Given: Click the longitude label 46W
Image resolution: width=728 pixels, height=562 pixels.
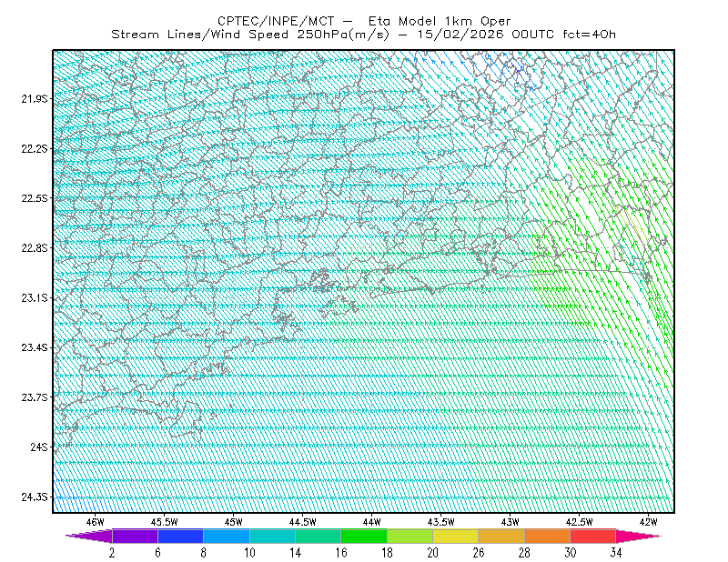Looking at the screenshot, I should (96, 522).
